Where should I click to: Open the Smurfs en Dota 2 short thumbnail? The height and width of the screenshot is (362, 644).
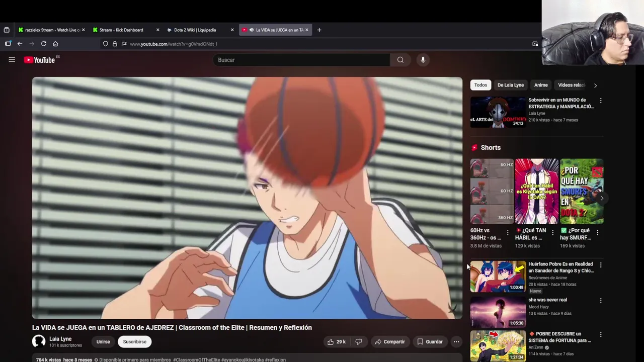point(582,191)
